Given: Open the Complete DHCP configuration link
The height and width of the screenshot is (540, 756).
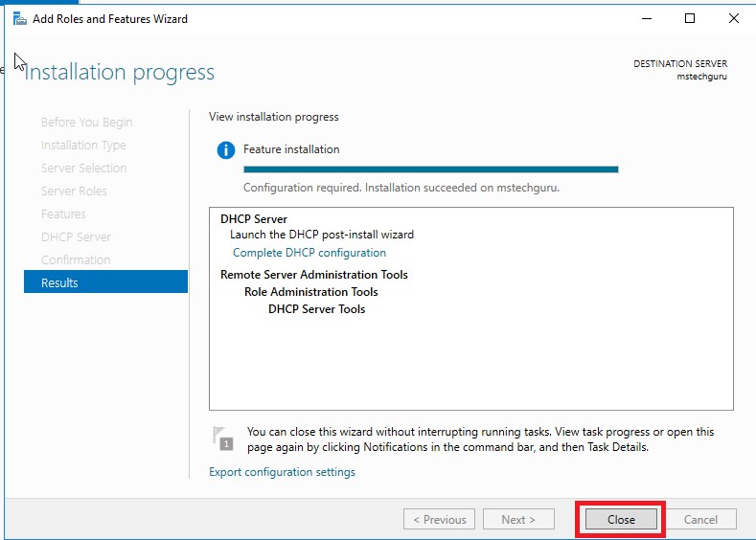Looking at the screenshot, I should click(309, 253).
